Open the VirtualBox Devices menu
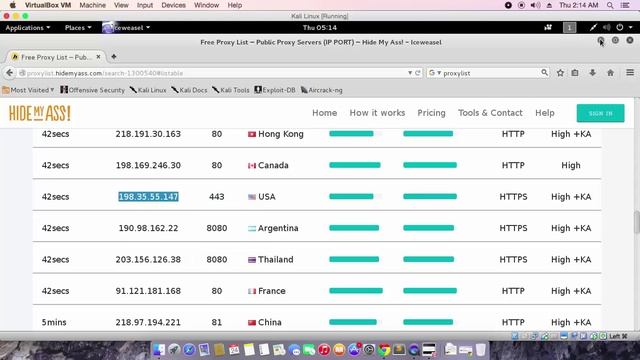The width and height of the screenshot is (640, 360). [173, 5]
